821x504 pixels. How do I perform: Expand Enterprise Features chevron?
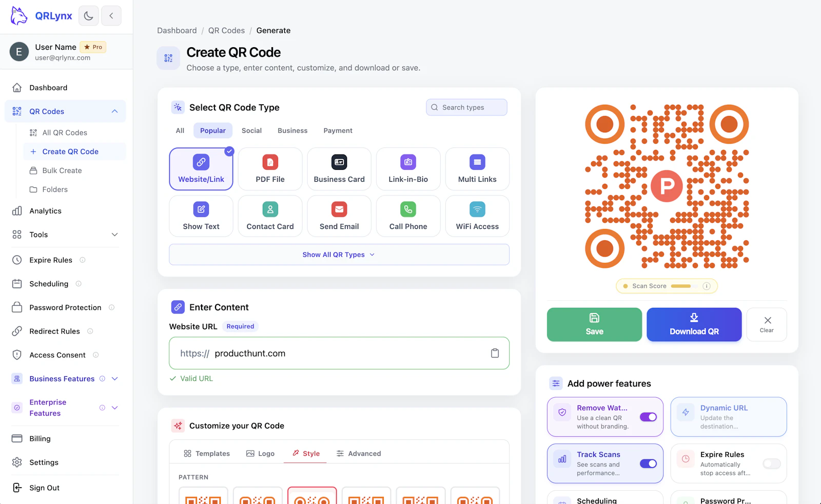pos(115,408)
